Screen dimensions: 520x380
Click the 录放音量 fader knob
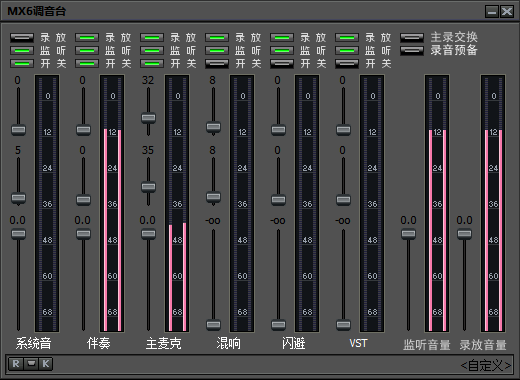(x=464, y=234)
